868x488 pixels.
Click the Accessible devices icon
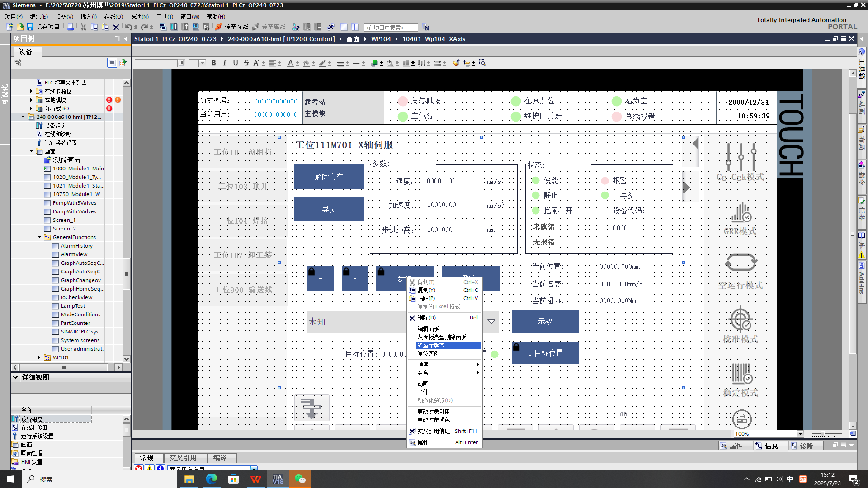296,27
